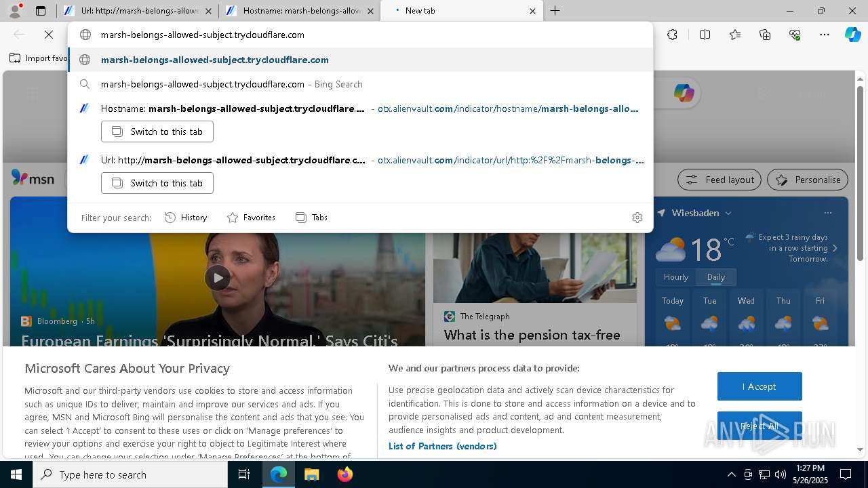Open the tab actions menu icon
The height and width of the screenshot is (488, 868).
tap(41, 11)
